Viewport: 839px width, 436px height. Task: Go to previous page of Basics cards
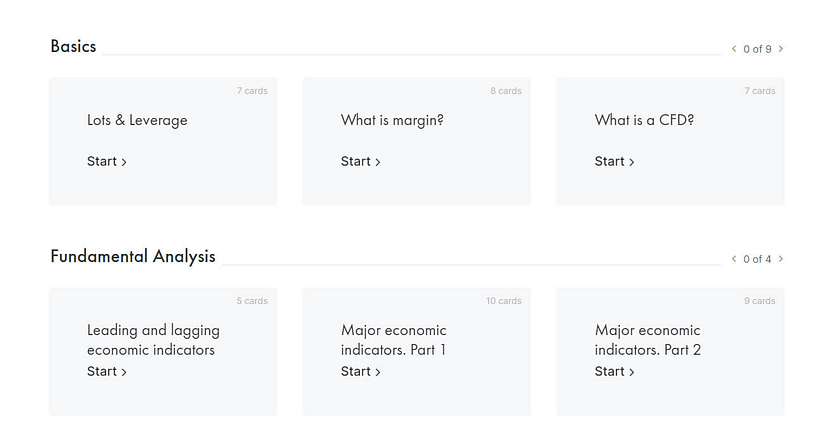coord(734,49)
